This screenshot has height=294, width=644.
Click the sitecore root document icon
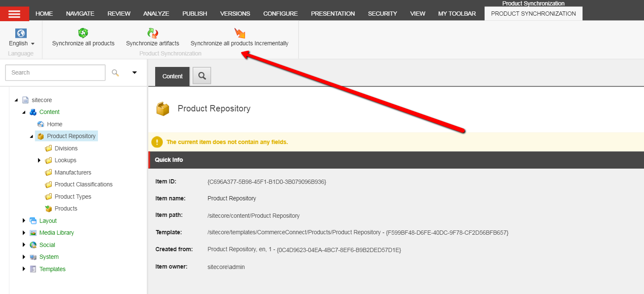click(25, 100)
